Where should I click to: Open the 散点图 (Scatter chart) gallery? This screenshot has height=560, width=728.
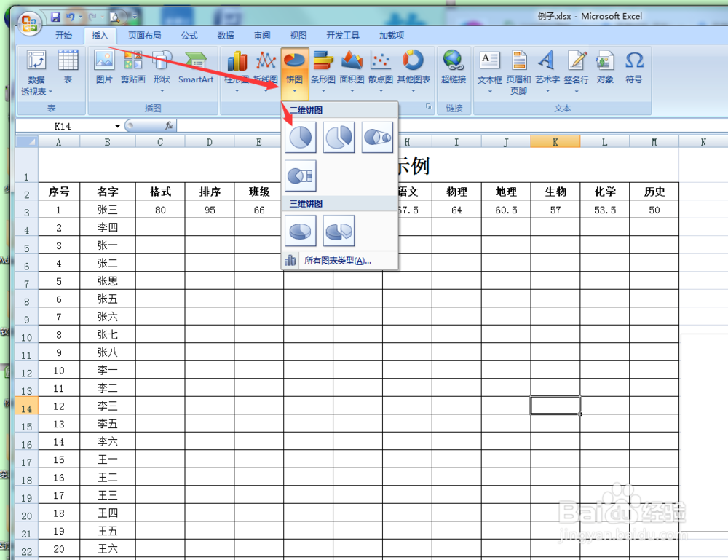pos(380,68)
